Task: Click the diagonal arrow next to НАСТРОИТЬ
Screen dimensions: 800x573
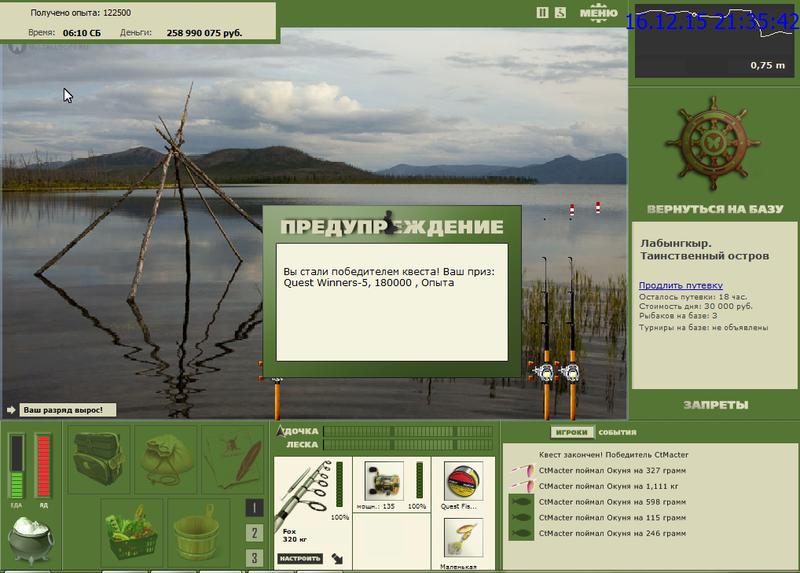Action: (338, 559)
